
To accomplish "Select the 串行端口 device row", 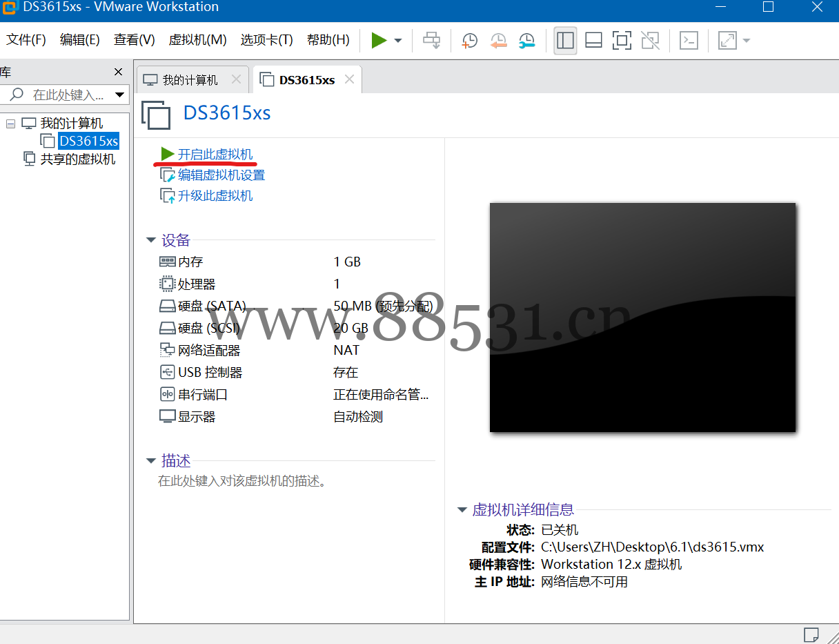I will (x=297, y=395).
